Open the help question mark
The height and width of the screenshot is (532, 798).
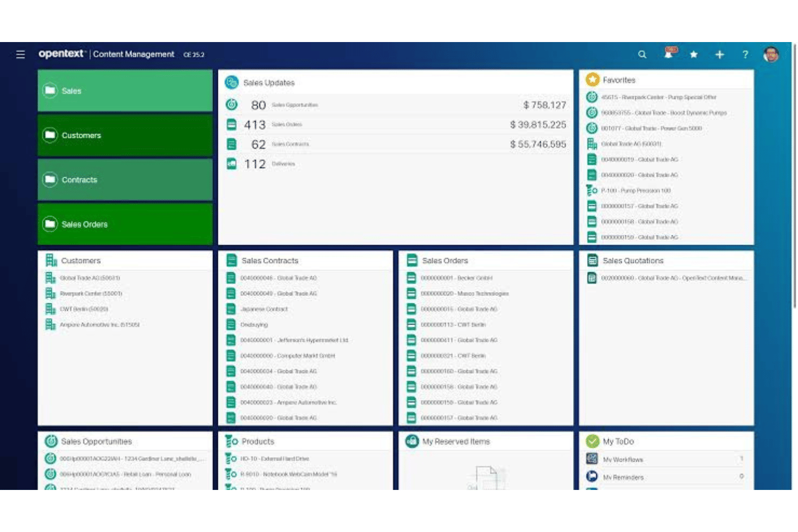[745, 54]
